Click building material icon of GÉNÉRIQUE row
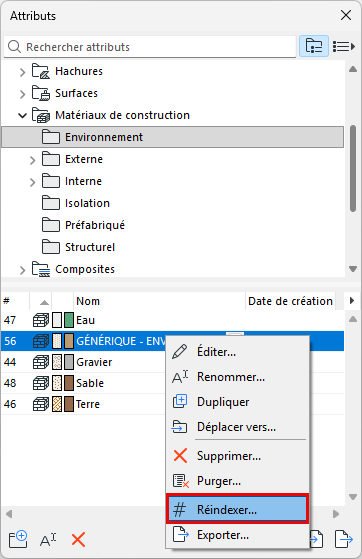 click(x=41, y=341)
